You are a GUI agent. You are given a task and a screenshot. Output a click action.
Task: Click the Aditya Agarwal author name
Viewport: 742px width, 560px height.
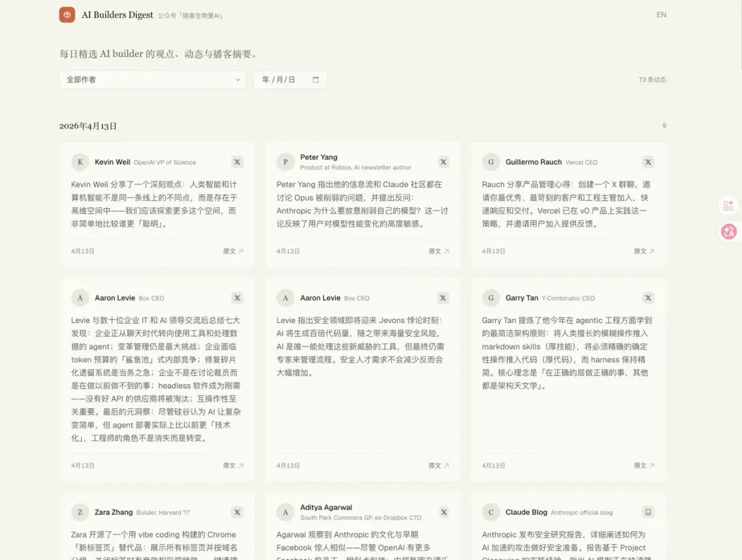(326, 508)
